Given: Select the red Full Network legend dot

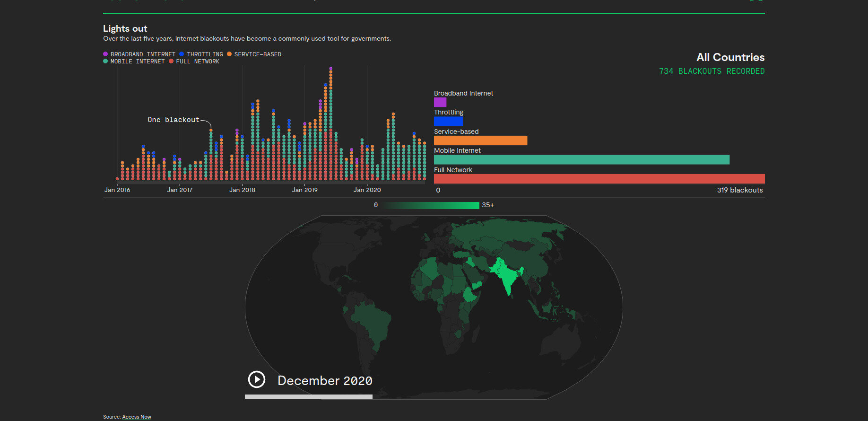Looking at the screenshot, I should [171, 61].
